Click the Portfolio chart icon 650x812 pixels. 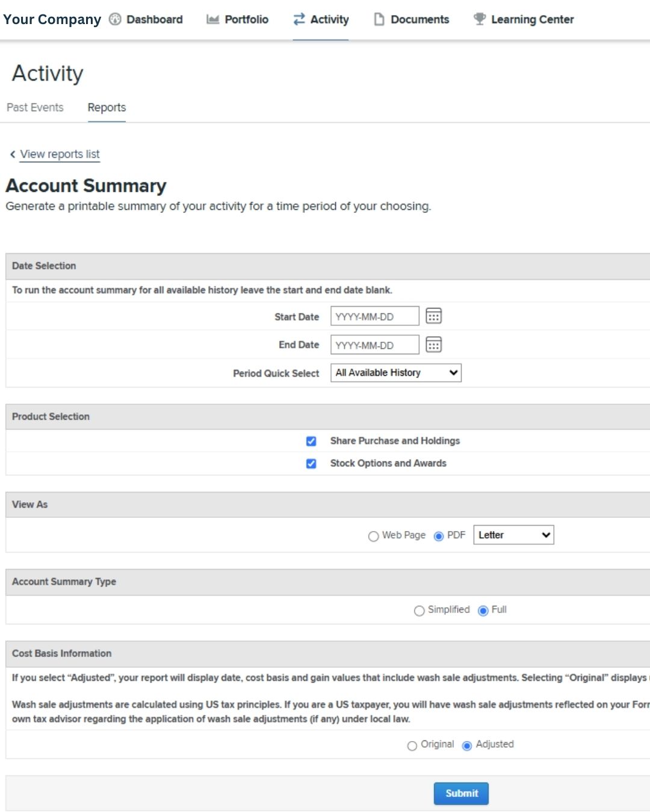point(212,19)
